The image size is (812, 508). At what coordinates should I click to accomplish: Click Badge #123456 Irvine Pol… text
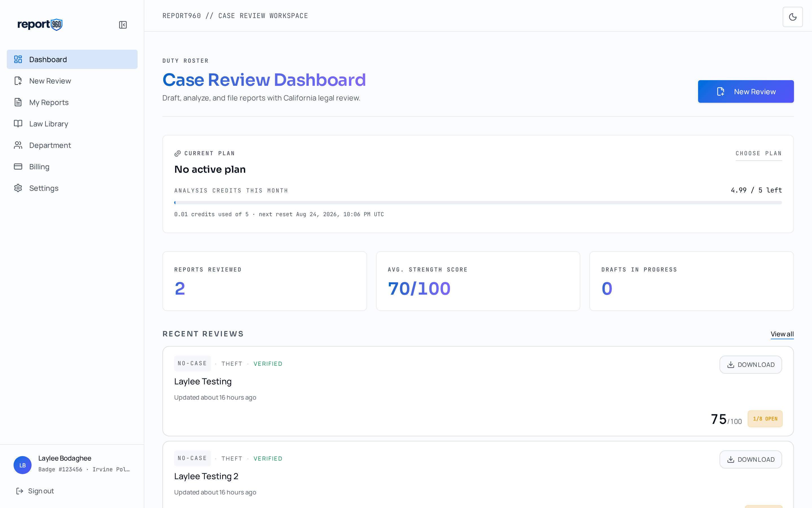84,469
